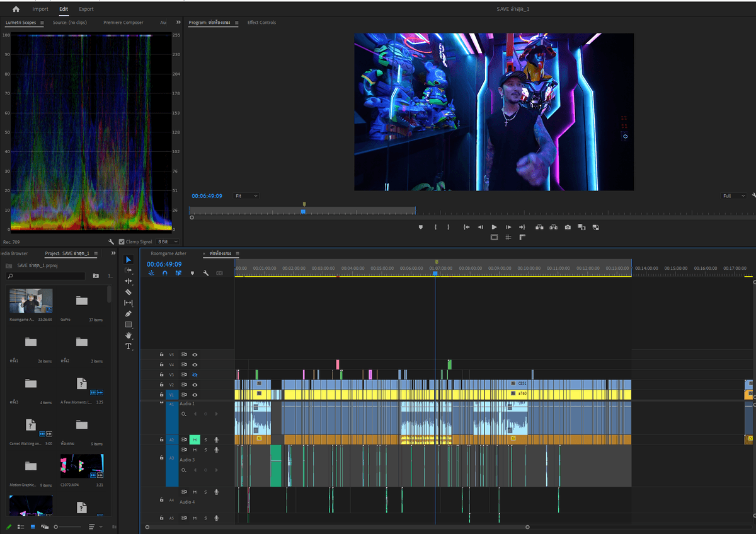Open the Fit zoom level dropdown
Screen dimensions: 756x534
(246, 196)
